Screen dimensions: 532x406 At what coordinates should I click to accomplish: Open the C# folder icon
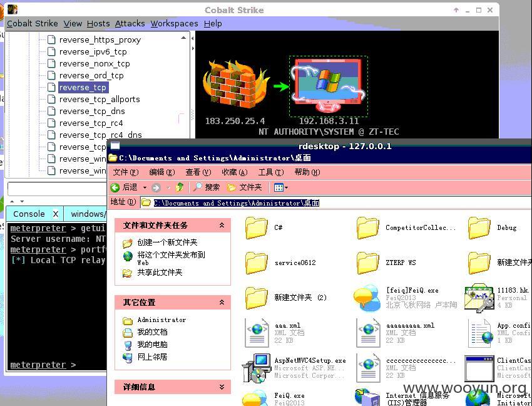[256, 227]
